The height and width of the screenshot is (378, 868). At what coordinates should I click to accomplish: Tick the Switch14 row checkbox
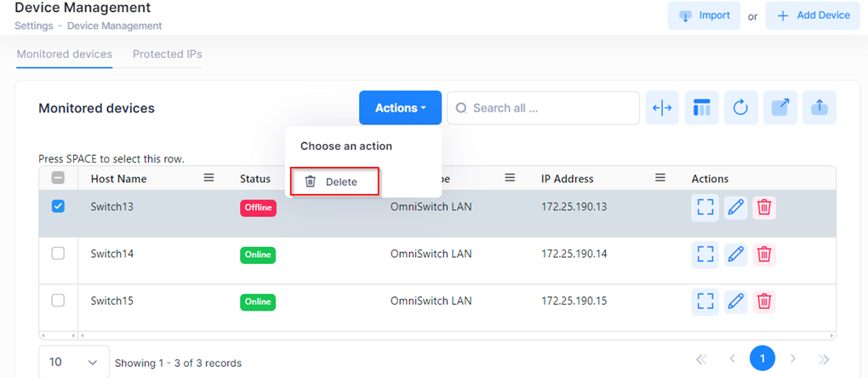pyautogui.click(x=59, y=254)
